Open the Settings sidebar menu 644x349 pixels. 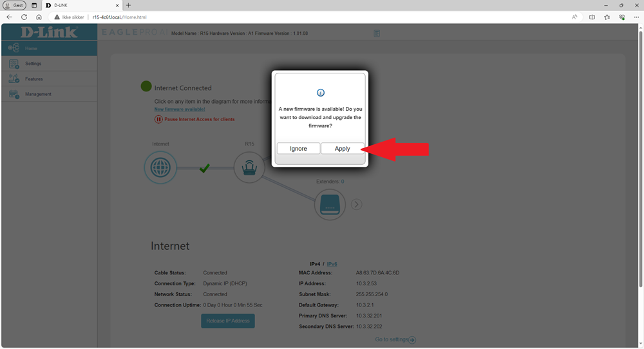coord(50,64)
